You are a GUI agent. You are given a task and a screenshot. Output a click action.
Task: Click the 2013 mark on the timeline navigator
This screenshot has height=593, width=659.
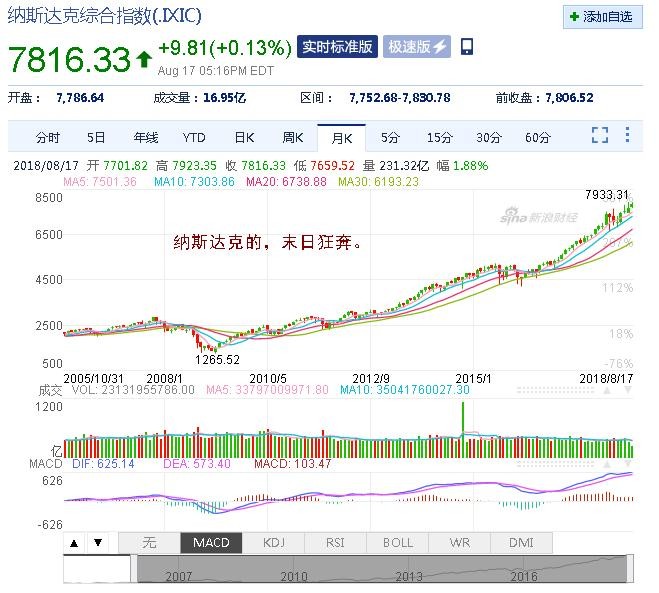tap(409, 576)
